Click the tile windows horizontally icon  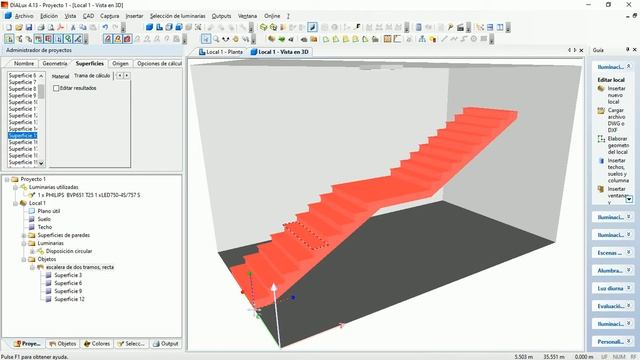(x=490, y=27)
